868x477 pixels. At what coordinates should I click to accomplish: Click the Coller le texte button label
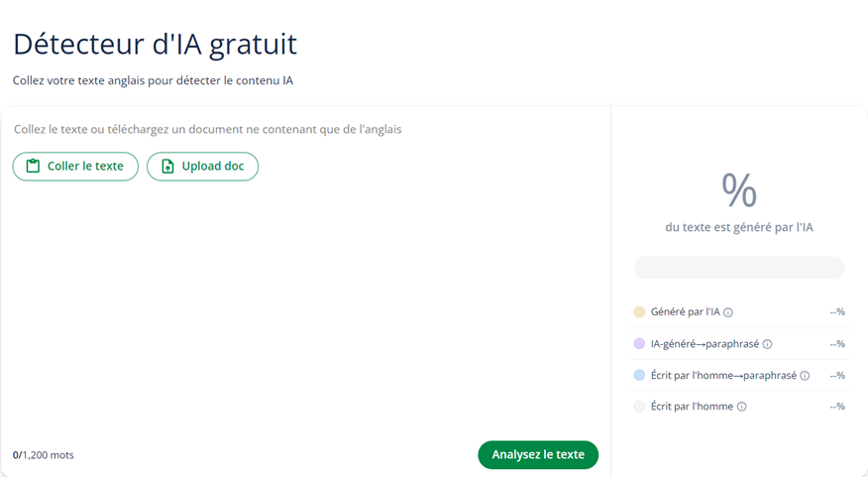point(85,167)
